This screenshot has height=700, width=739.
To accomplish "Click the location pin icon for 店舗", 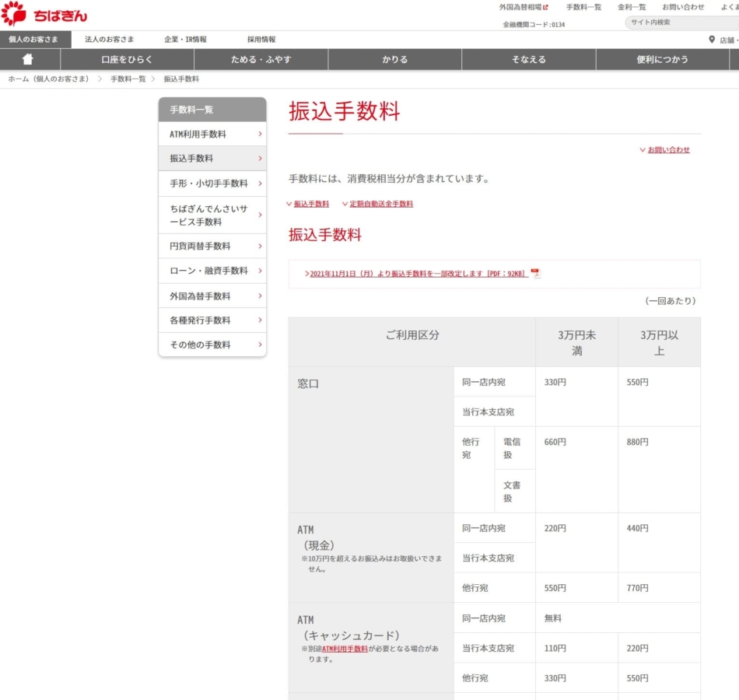I will (713, 39).
